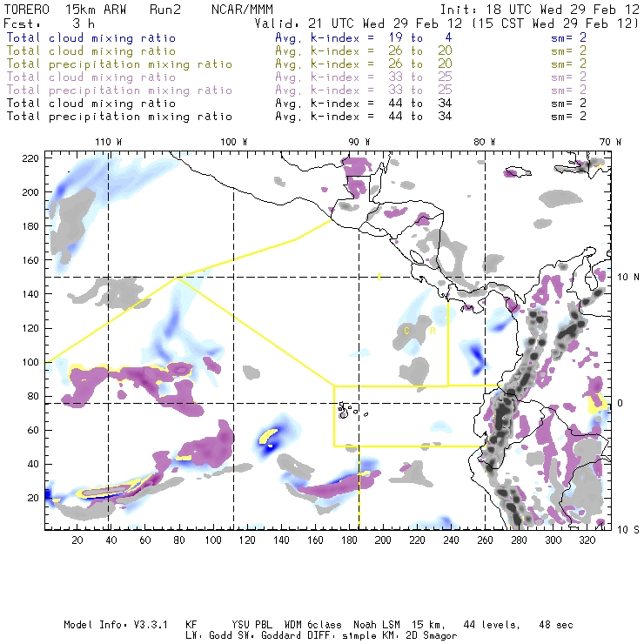This screenshot has height=644, width=644.
Task: Click the 'WDM 6class' model info entry
Action: click(x=313, y=625)
